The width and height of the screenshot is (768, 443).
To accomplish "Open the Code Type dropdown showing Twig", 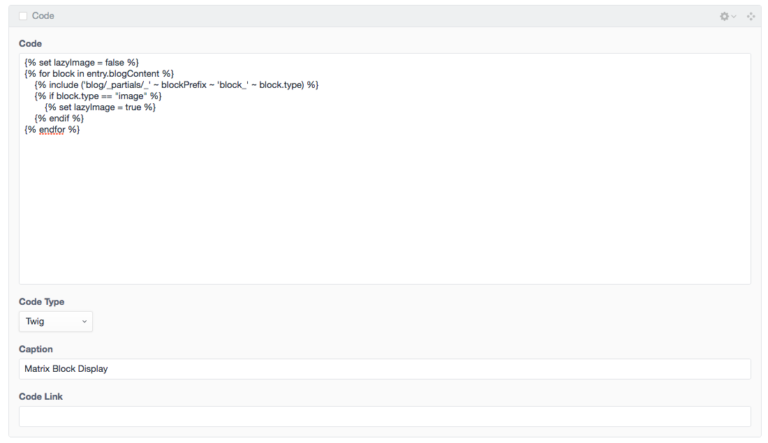I will pos(55,321).
